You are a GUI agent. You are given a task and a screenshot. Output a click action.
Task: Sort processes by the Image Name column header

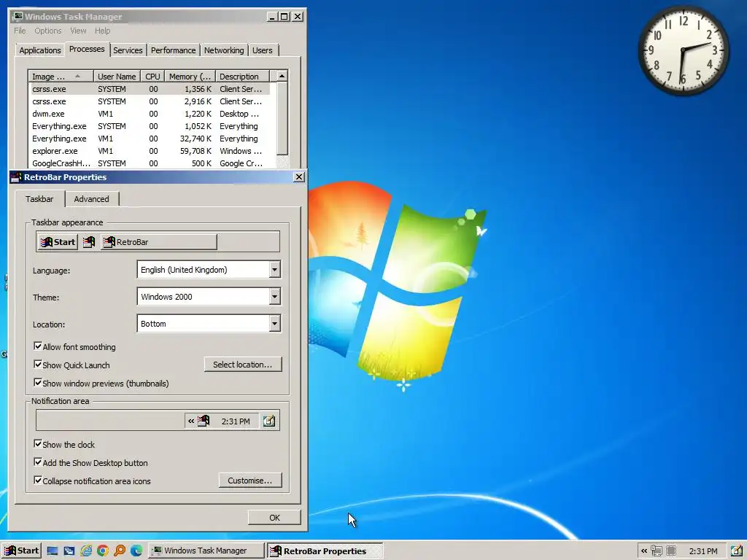click(x=61, y=76)
